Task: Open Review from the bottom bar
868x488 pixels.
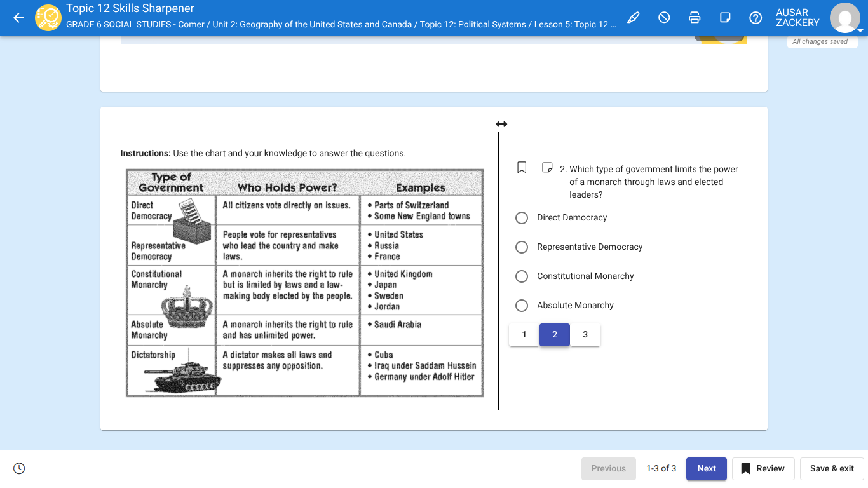Action: (763, 468)
